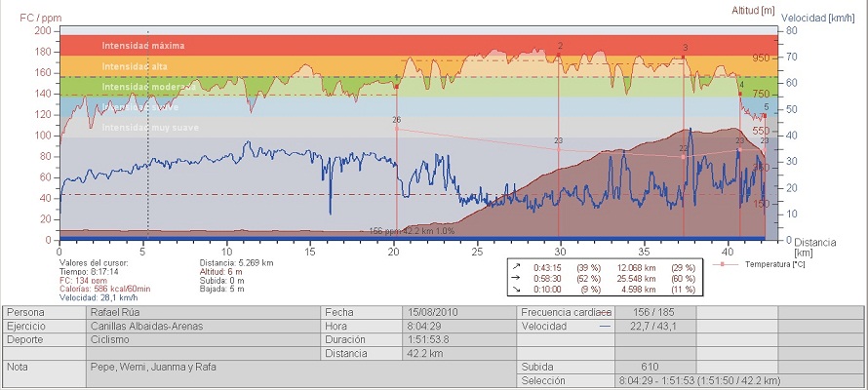
Task: Click the 'Ejercicio' row label
Action: 46,327
